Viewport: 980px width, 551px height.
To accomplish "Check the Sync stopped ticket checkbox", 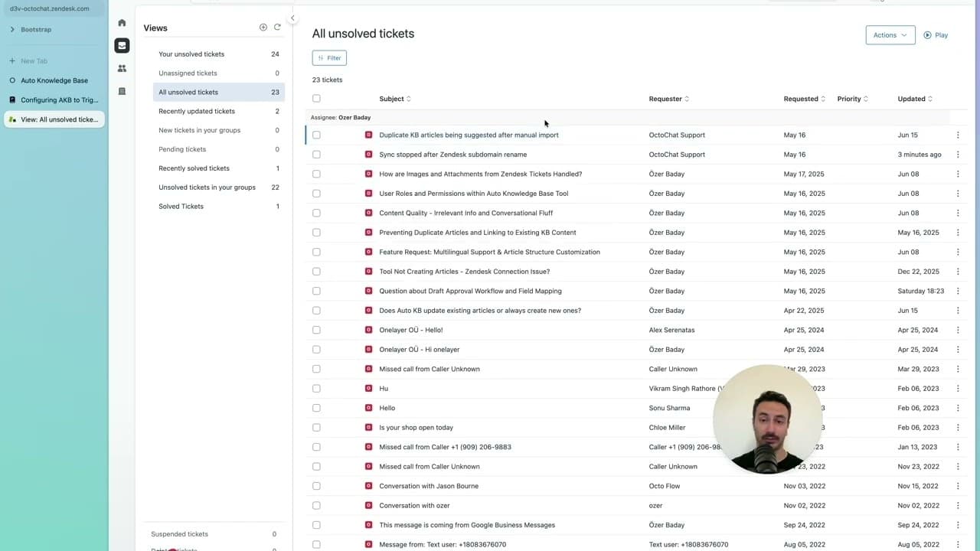I will [316, 155].
